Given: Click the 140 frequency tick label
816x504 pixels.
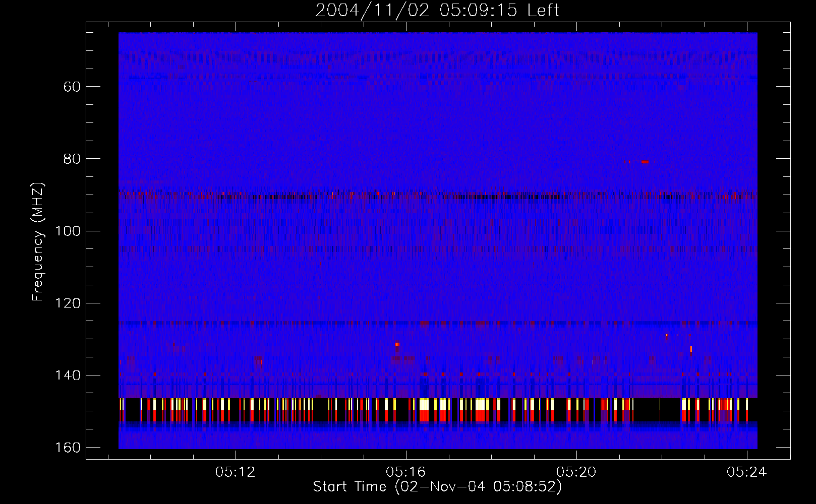Looking at the screenshot, I should tap(68, 375).
